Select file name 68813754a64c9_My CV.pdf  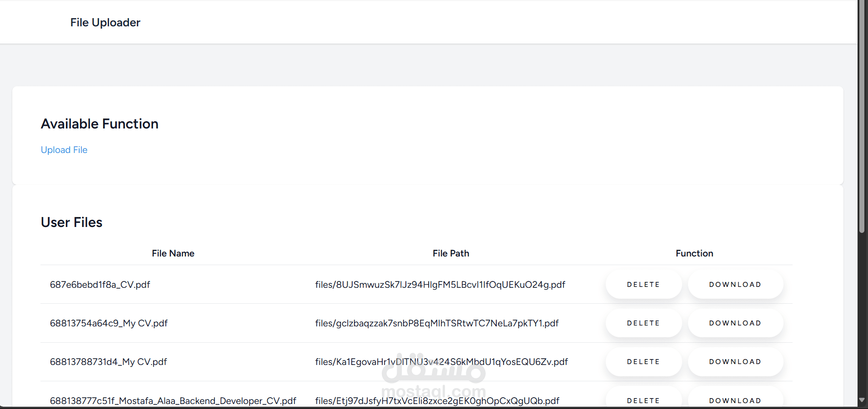pyautogui.click(x=109, y=323)
